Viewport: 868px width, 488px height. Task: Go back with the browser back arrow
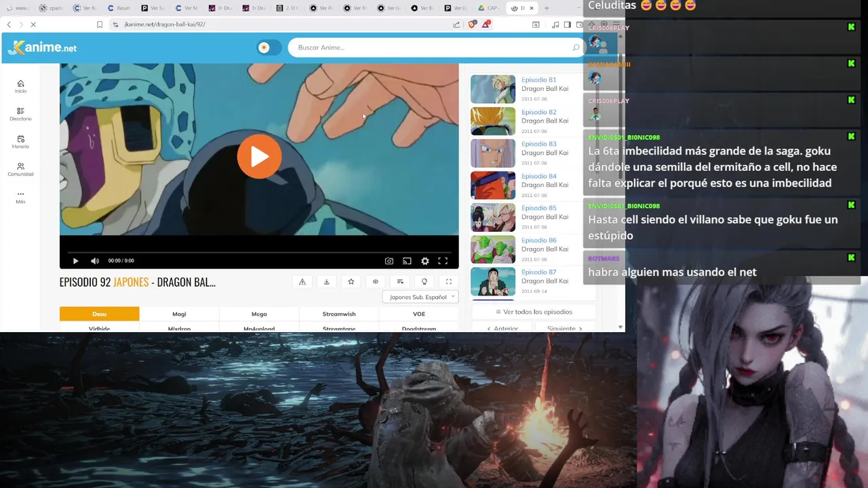pyautogui.click(x=9, y=24)
